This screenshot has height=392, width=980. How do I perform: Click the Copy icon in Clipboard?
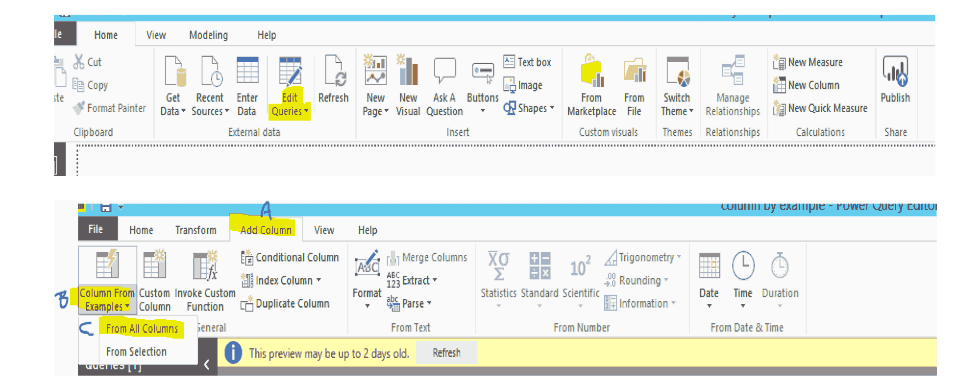point(78,85)
